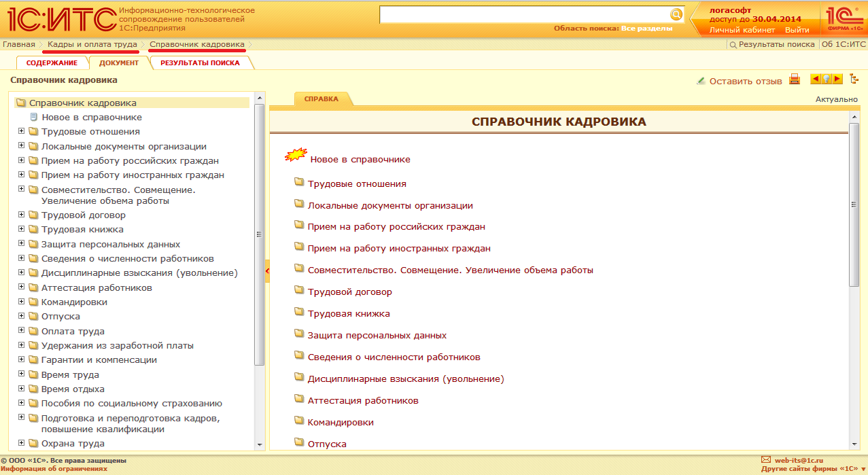Select Совместительство. Совмещение. tree item
868x475 pixels.
coord(118,195)
